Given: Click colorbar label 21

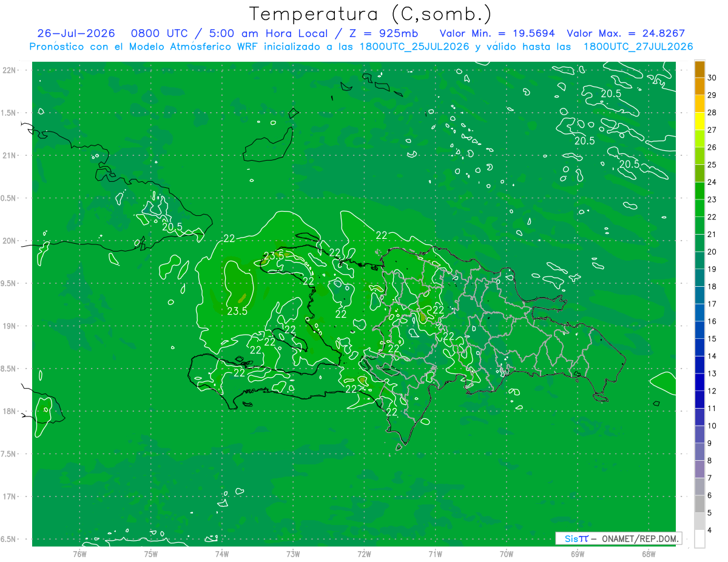Looking at the screenshot, I should 712,234.
